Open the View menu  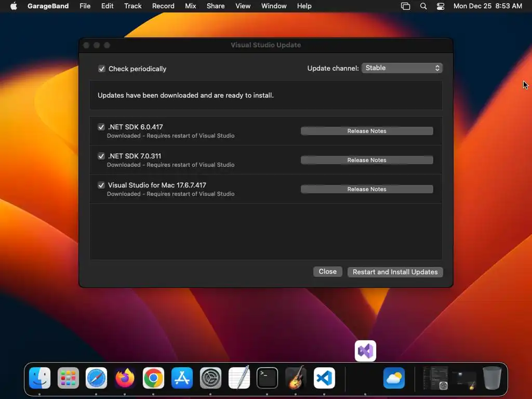coord(243,6)
